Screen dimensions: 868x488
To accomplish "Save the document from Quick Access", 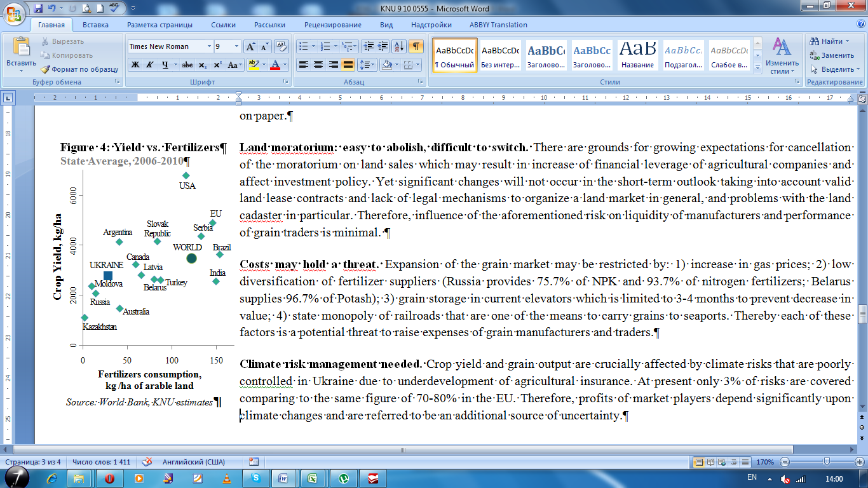I will [38, 8].
